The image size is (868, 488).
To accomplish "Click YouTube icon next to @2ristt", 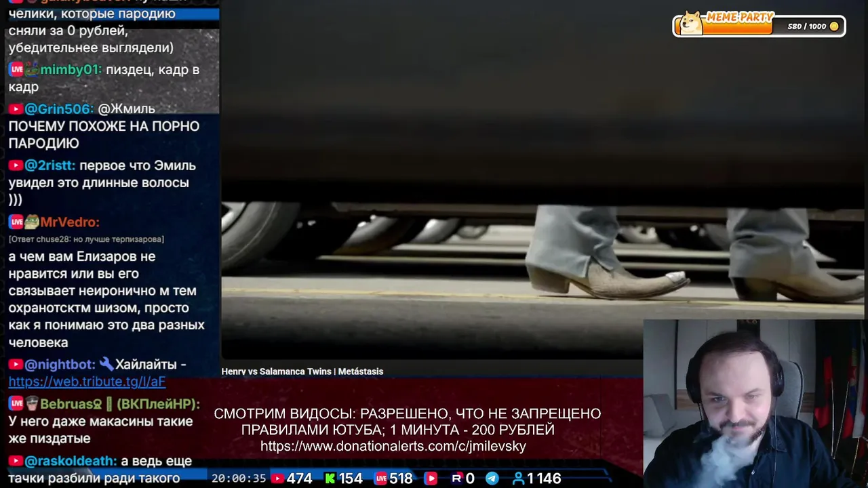I will [x=16, y=165].
